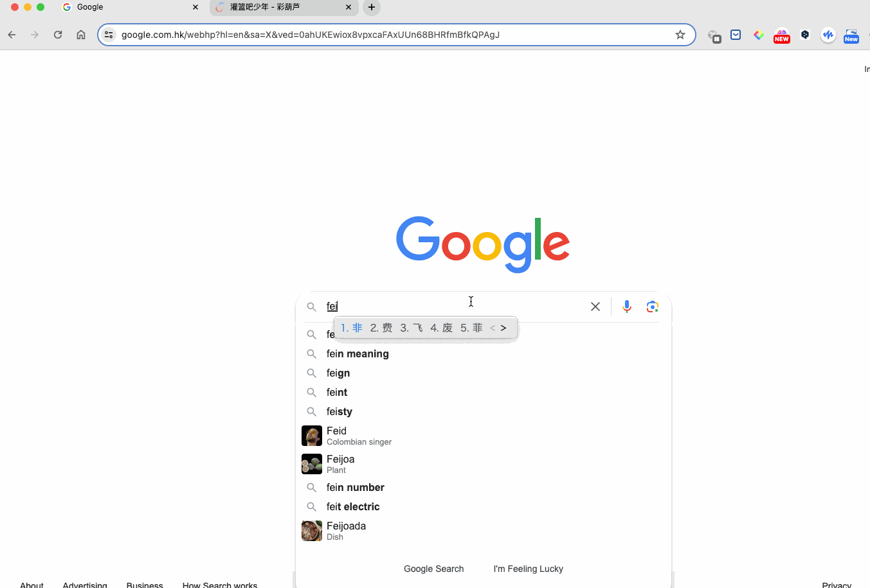
Task: Select Feijoa Plant suggestion
Action: click(484, 464)
